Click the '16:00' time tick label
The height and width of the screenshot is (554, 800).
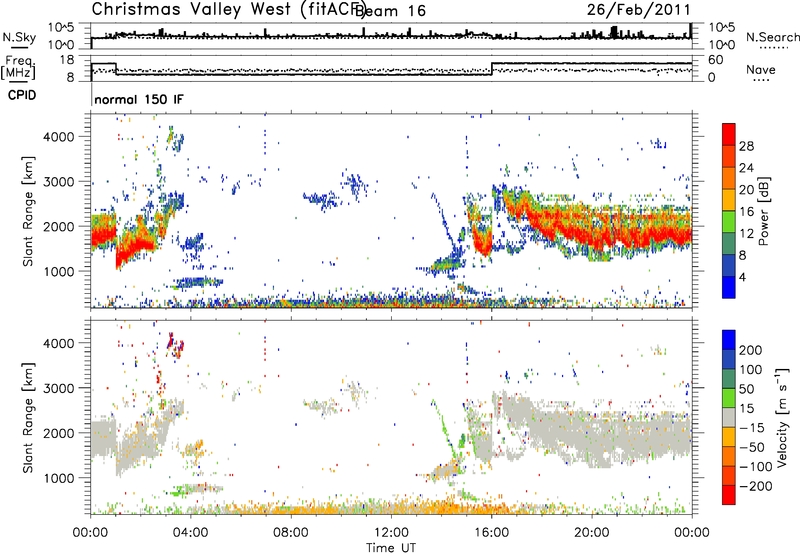[x=491, y=533]
